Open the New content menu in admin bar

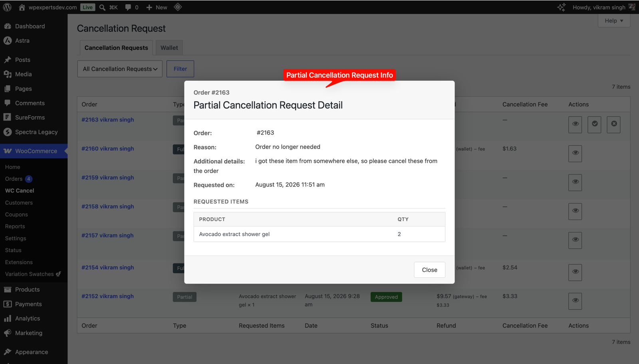point(157,7)
